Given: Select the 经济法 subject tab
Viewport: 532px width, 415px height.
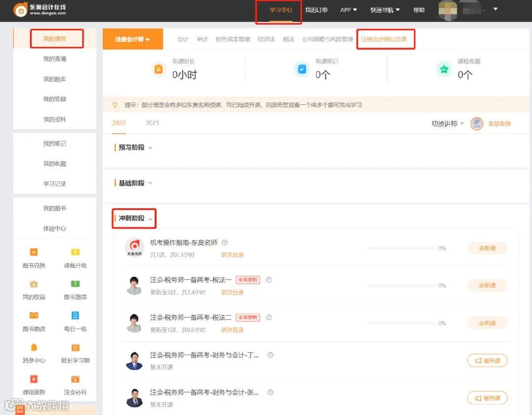Looking at the screenshot, I should pos(266,39).
